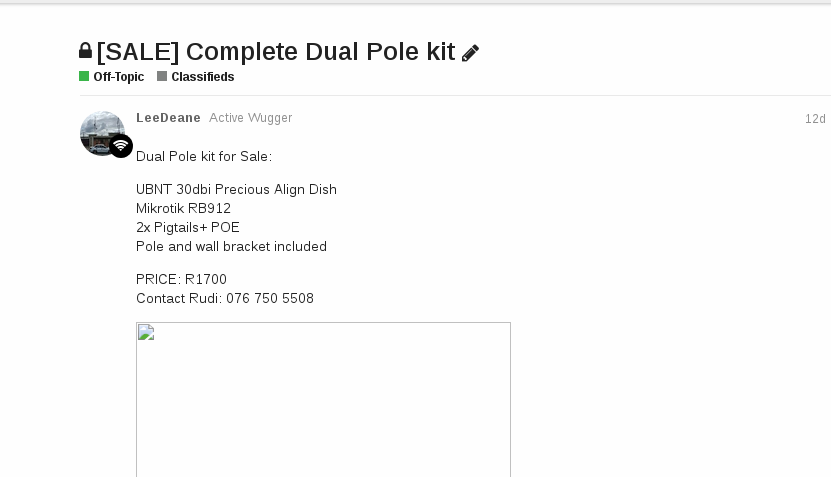Image resolution: width=831 pixels, height=477 pixels.
Task: Click the pencil edit icon after the title
Action: [471, 53]
